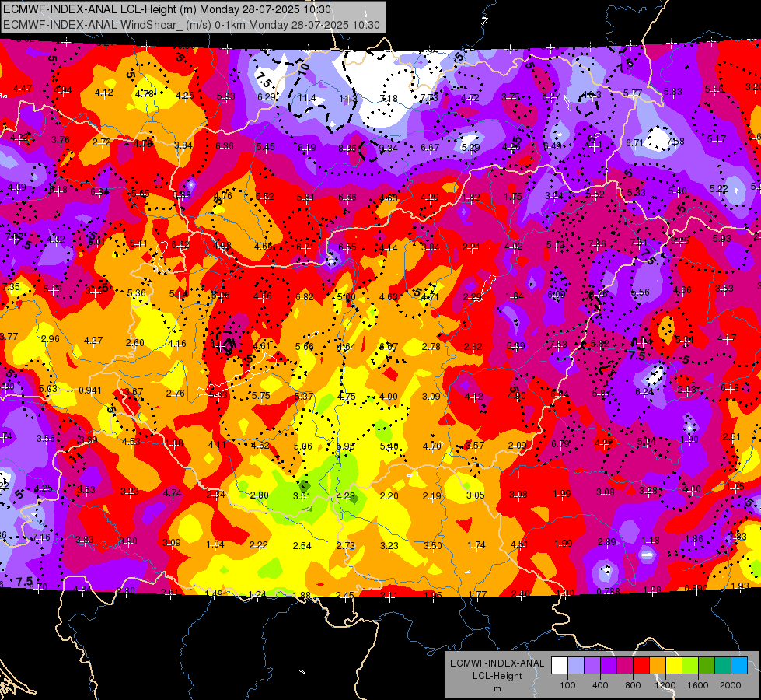Click the grid value 2.20
Viewport: 761px width, 700px height.
[389, 495]
